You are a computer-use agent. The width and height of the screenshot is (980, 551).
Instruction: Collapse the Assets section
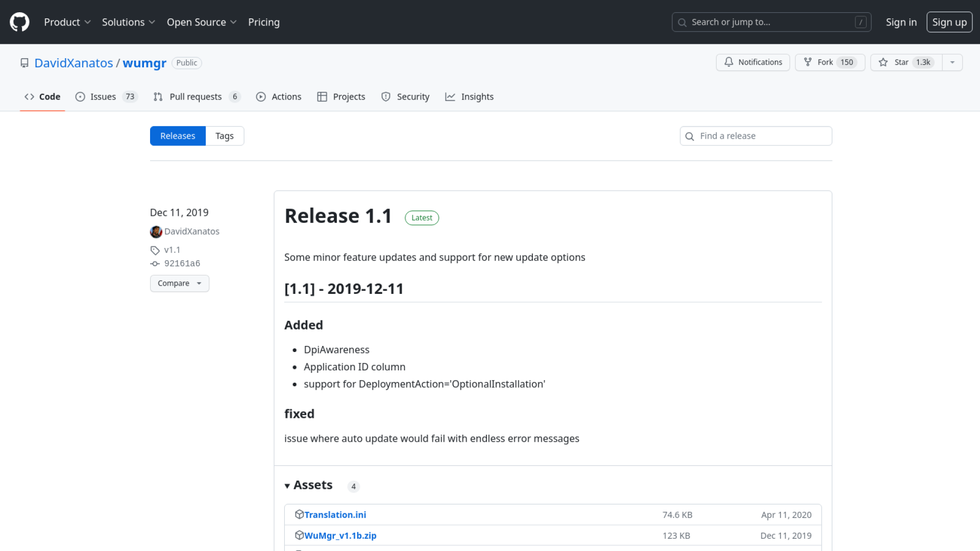coord(308,485)
